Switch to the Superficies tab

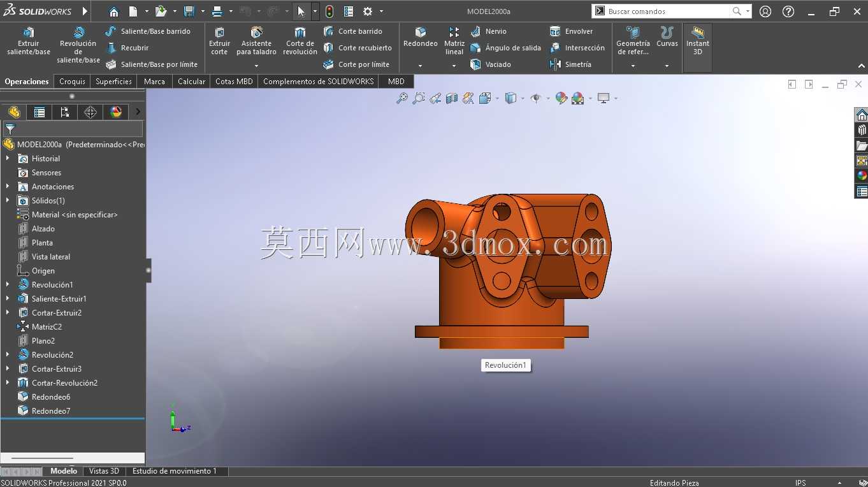coord(113,82)
